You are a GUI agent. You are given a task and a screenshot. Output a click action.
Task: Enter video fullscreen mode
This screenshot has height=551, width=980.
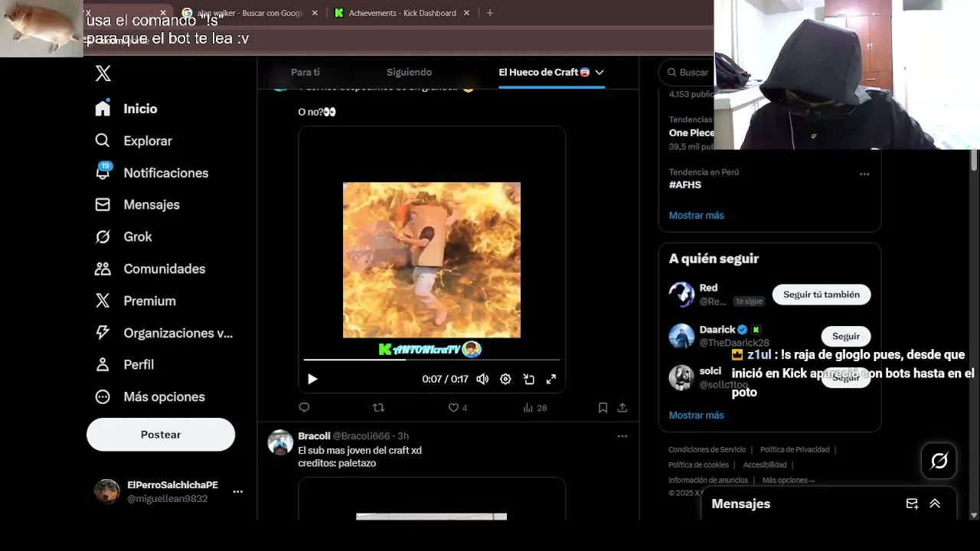click(550, 379)
